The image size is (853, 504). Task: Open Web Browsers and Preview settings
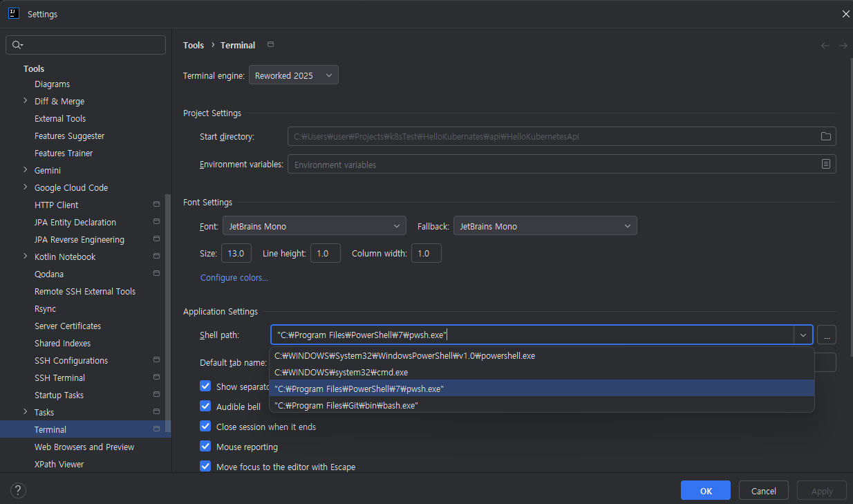click(84, 447)
